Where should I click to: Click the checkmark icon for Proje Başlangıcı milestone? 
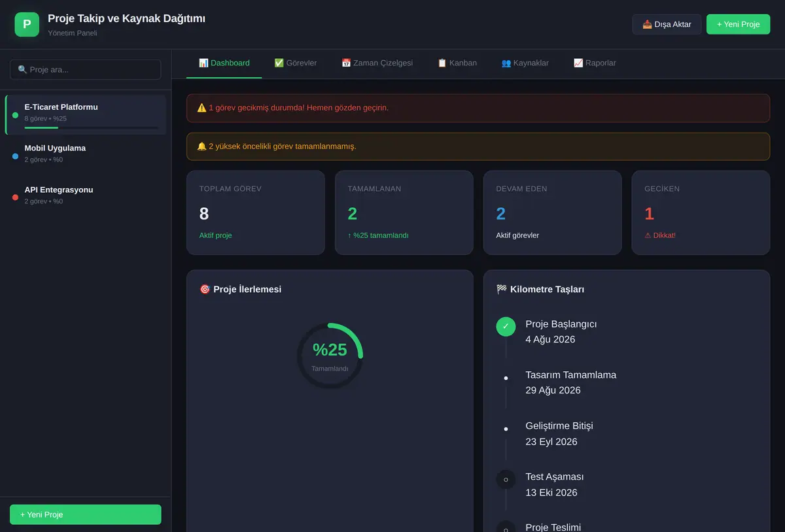(x=506, y=326)
